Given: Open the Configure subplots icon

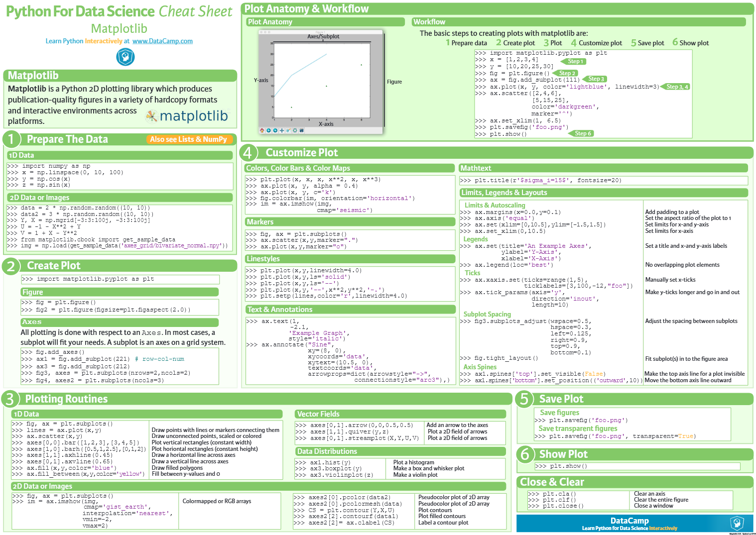Looking at the screenshot, I should pyautogui.click(x=295, y=130).
